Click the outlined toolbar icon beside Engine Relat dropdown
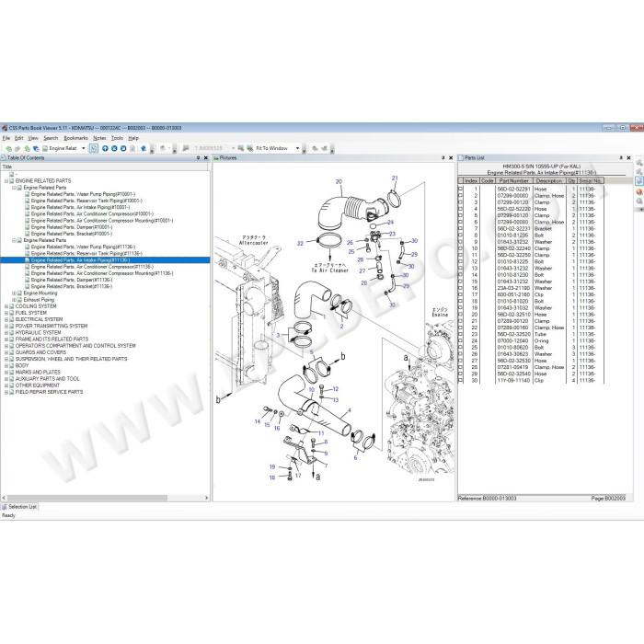The height and width of the screenshot is (644, 644). pyautogui.click(x=94, y=148)
